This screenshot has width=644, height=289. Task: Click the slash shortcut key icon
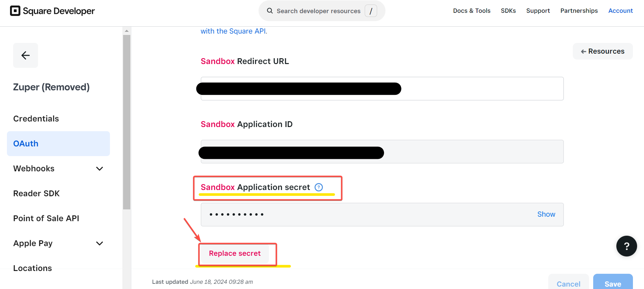(371, 11)
